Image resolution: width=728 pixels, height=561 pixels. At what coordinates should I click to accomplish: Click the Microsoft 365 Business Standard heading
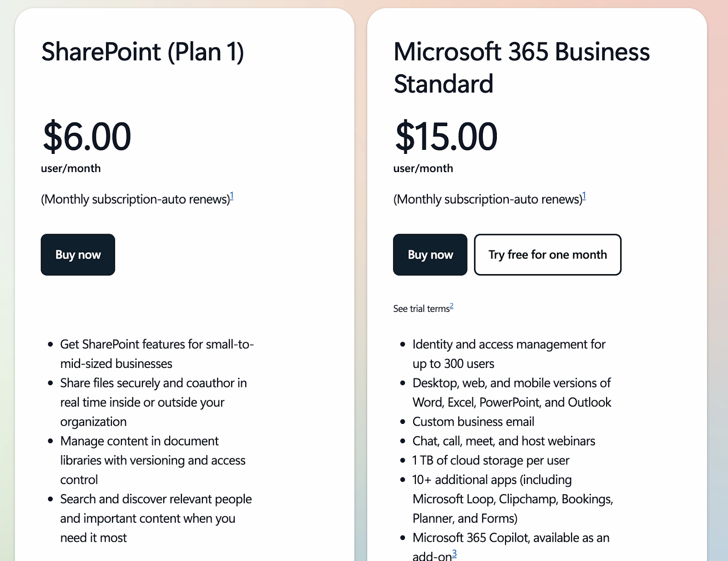[x=521, y=67]
